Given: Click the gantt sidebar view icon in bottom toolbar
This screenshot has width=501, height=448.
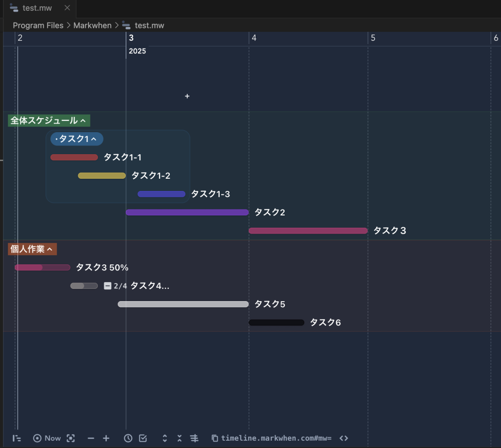Looking at the screenshot, I should click(17, 438).
